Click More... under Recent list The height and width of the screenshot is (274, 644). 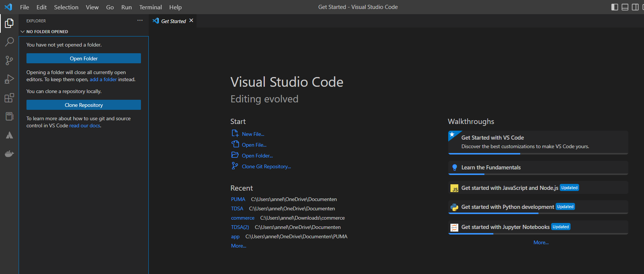[x=239, y=246]
